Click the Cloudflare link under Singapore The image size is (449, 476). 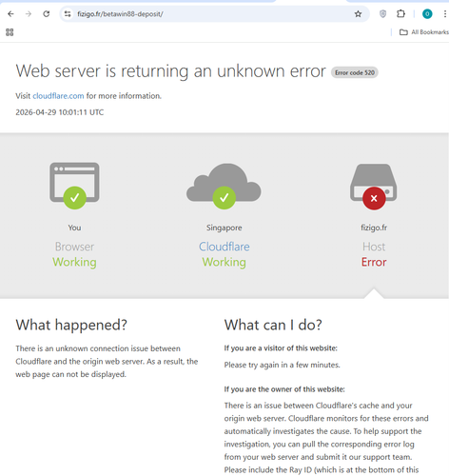click(224, 247)
